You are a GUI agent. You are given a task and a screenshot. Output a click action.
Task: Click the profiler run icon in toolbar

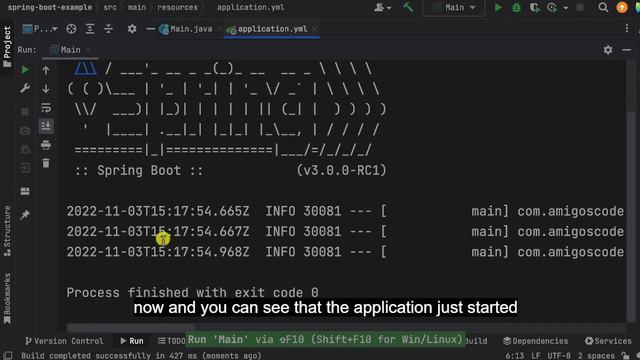[552, 7]
